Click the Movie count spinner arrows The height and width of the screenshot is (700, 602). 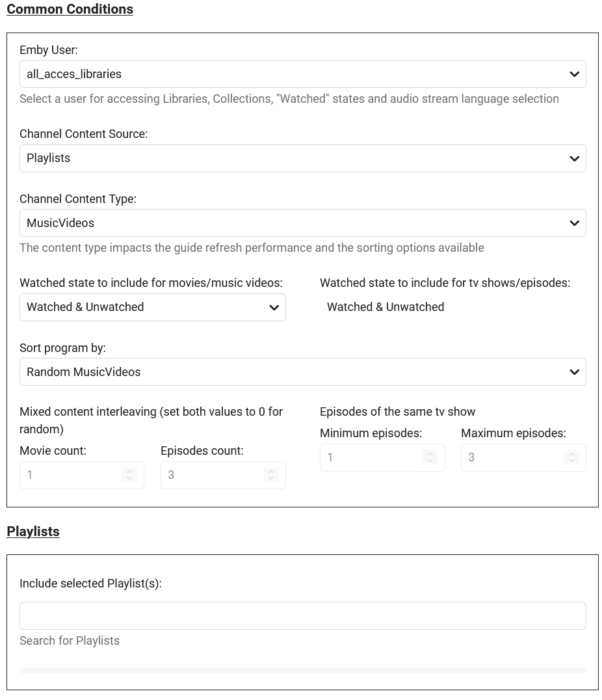point(129,476)
